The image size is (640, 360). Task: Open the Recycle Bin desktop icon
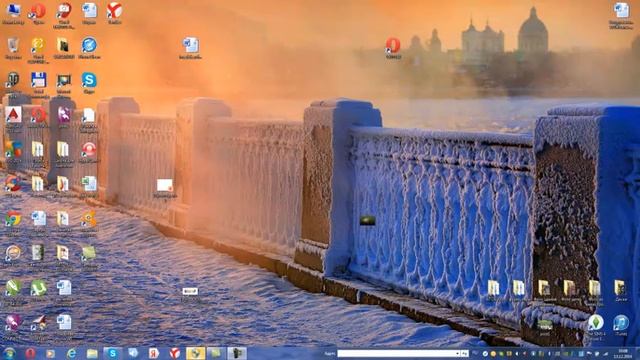(13, 47)
